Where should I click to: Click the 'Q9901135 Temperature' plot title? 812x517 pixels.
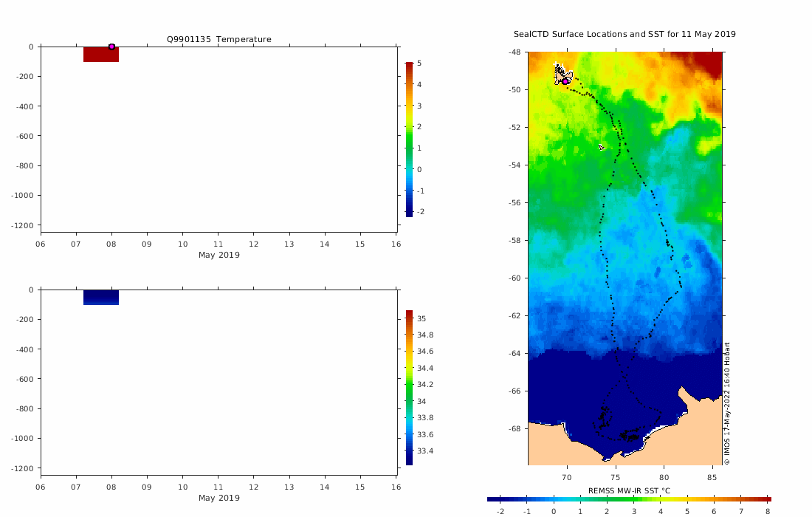coord(219,39)
